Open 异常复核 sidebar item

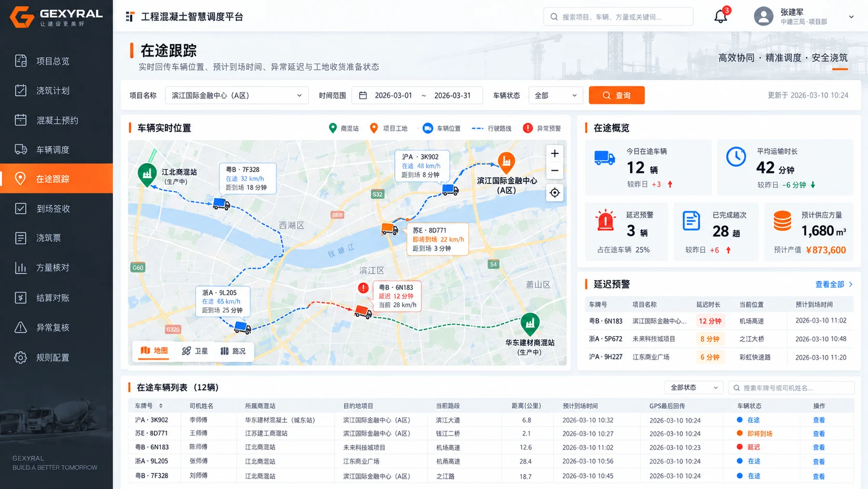pos(56,327)
